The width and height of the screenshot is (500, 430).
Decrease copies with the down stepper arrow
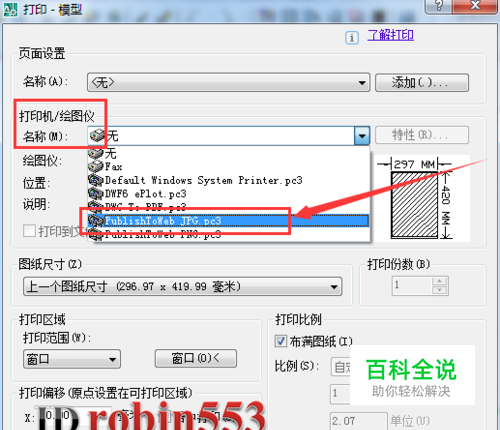point(440,290)
